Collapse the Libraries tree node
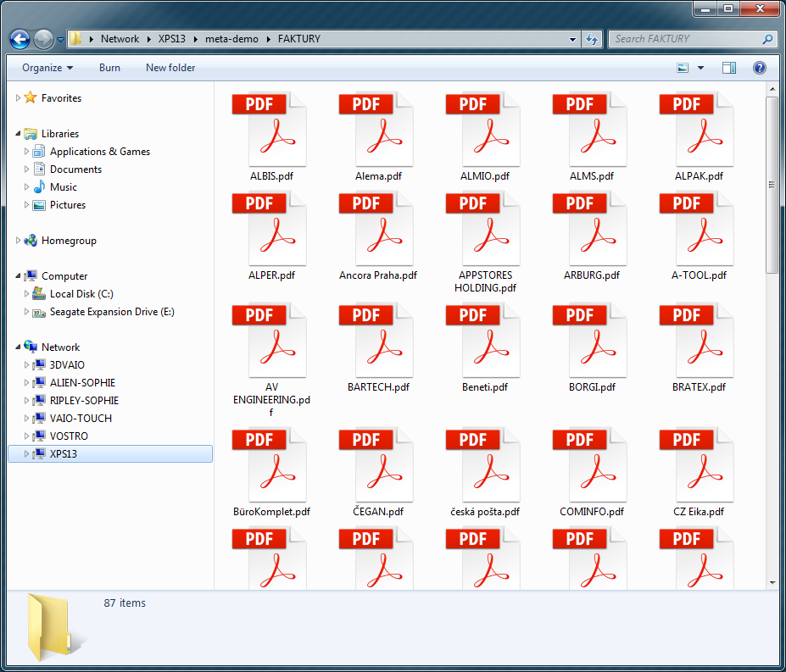 point(18,133)
